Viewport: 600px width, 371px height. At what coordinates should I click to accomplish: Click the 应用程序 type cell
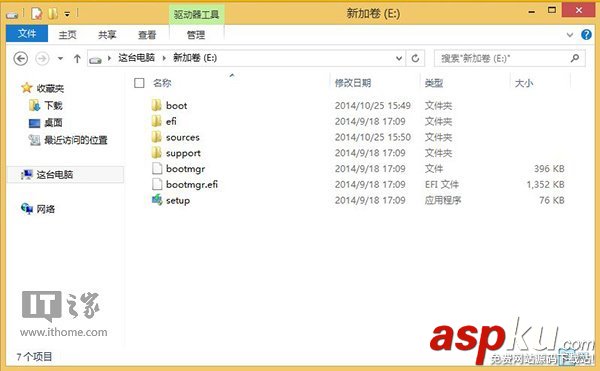(x=443, y=200)
